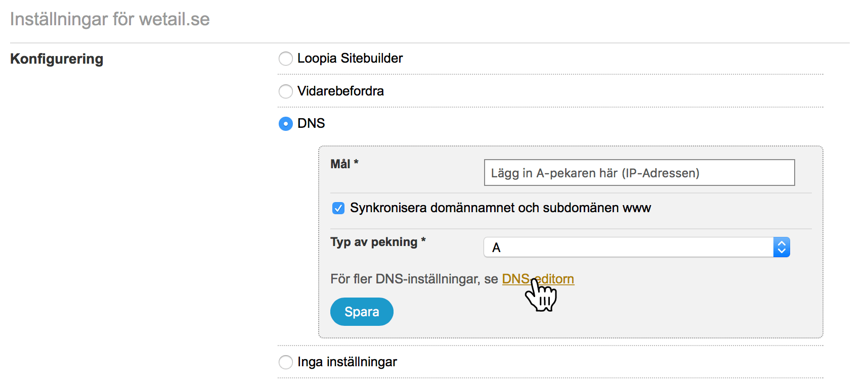Click the Vidarebefordra label text
The width and height of the screenshot is (868, 390).
click(x=340, y=91)
